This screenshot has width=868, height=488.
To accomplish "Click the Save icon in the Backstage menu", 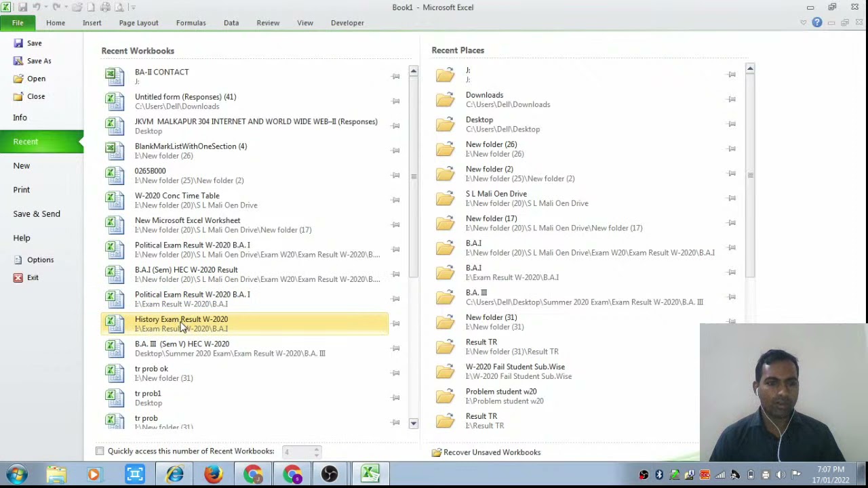I will pyautogui.click(x=18, y=43).
